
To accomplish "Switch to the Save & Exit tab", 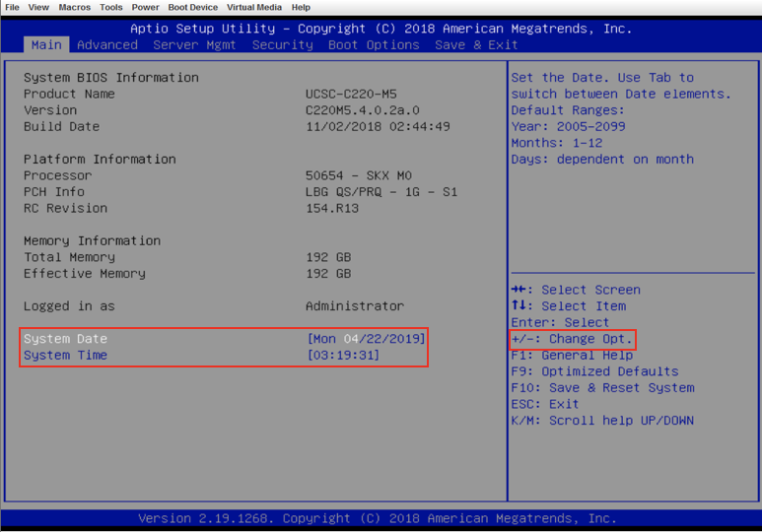I will (x=476, y=44).
